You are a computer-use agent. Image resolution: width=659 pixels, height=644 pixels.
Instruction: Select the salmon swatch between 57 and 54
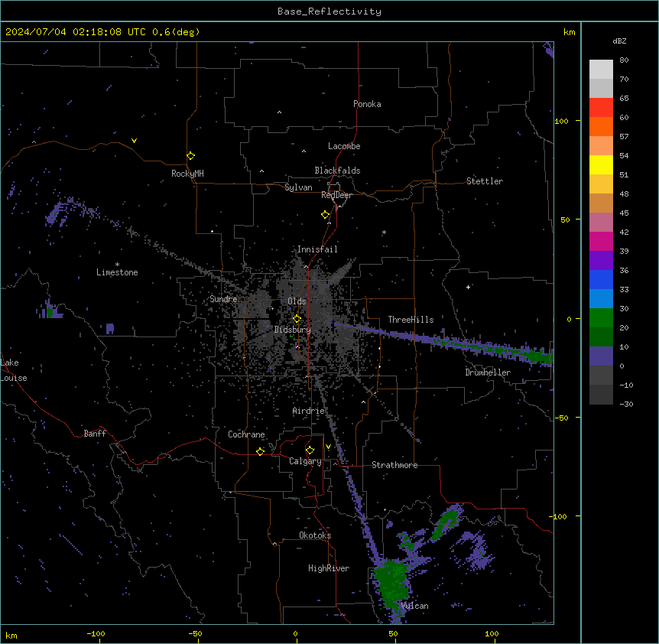(x=601, y=146)
